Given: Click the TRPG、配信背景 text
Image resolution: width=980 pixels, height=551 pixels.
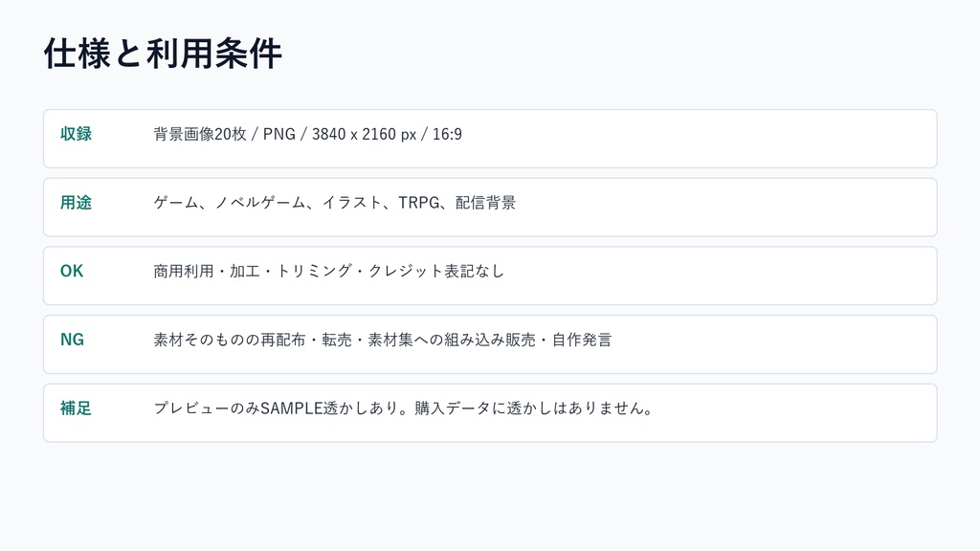Looking at the screenshot, I should click(x=457, y=203).
